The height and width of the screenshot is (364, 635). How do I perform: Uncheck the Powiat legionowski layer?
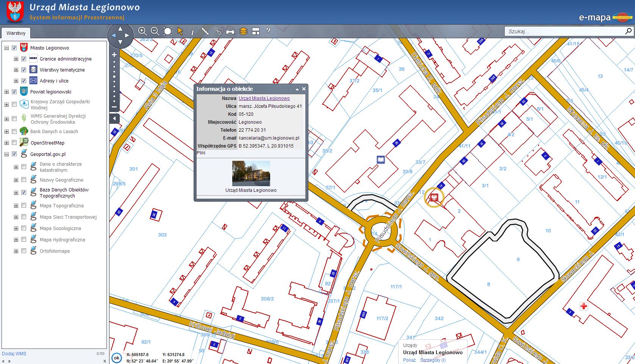14,92
